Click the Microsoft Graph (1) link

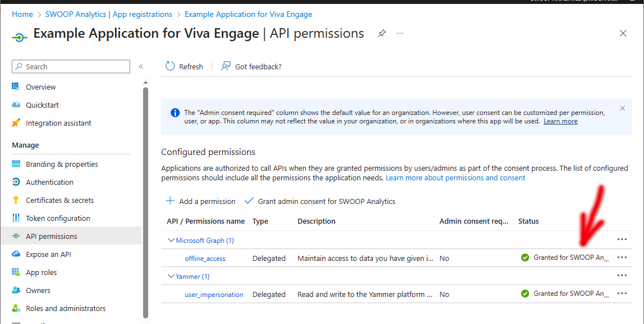point(205,240)
